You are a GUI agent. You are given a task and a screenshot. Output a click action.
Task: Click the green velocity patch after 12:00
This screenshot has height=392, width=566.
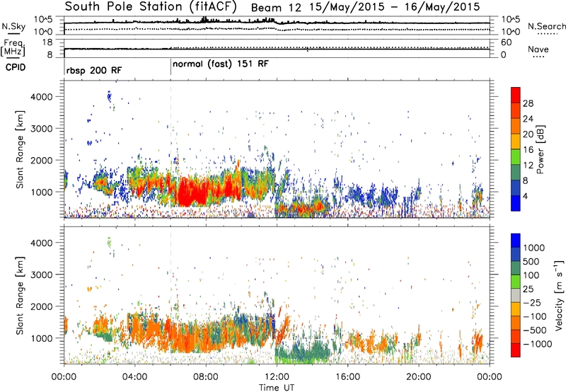pyautogui.click(x=304, y=352)
